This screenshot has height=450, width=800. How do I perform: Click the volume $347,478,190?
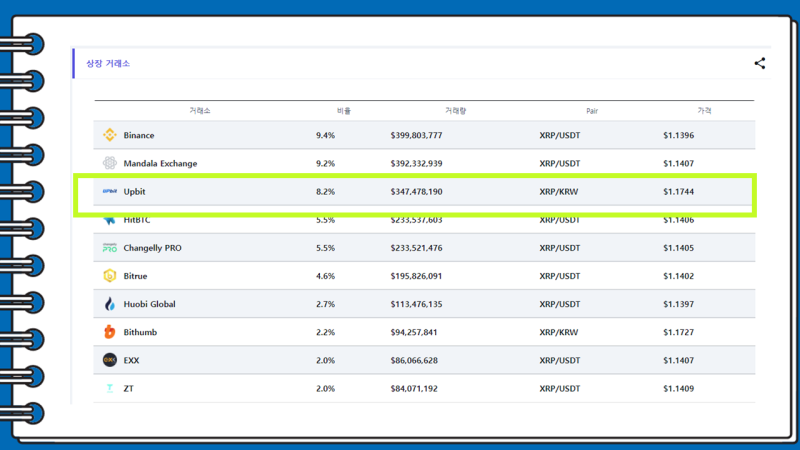(x=416, y=192)
